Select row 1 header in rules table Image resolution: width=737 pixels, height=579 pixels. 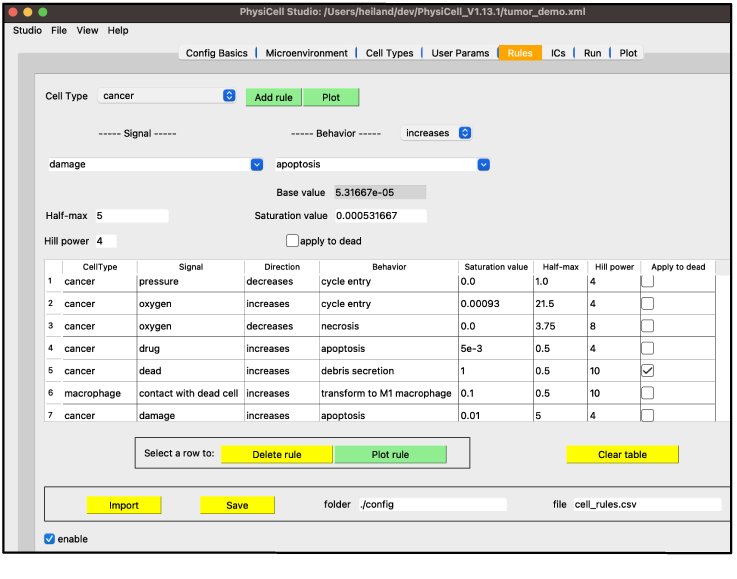tap(53, 281)
